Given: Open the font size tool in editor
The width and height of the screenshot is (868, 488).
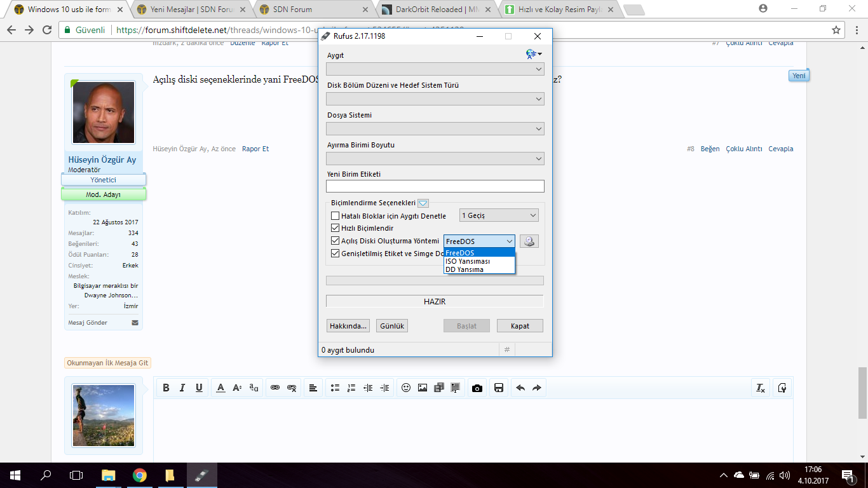Looking at the screenshot, I should (237, 388).
